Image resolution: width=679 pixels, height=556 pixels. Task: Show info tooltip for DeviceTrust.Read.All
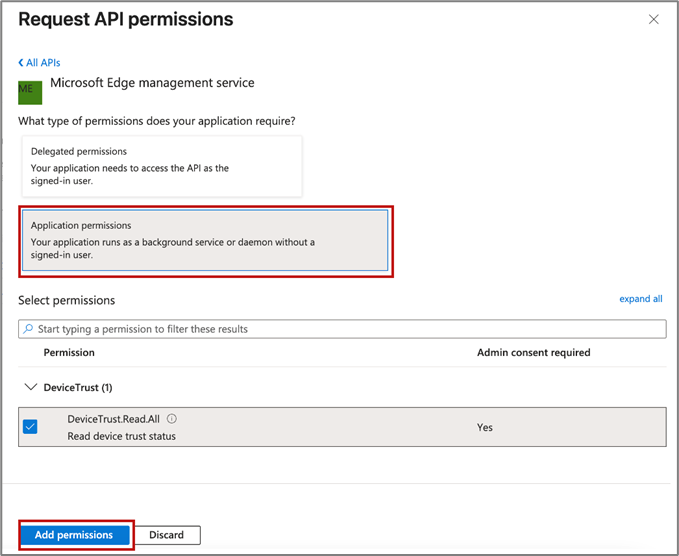pyautogui.click(x=172, y=419)
